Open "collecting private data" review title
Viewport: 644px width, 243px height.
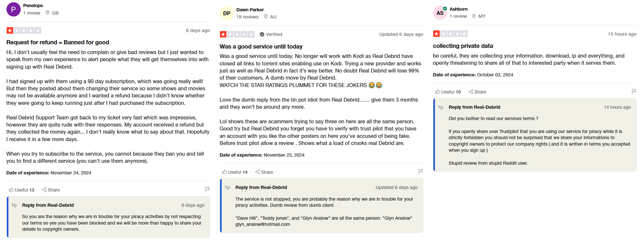point(463,46)
